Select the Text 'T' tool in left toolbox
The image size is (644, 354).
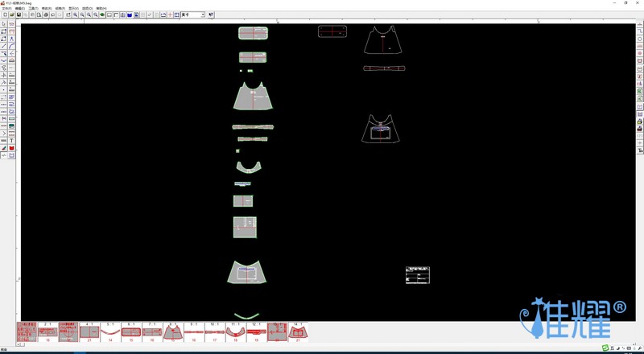(x=11, y=141)
